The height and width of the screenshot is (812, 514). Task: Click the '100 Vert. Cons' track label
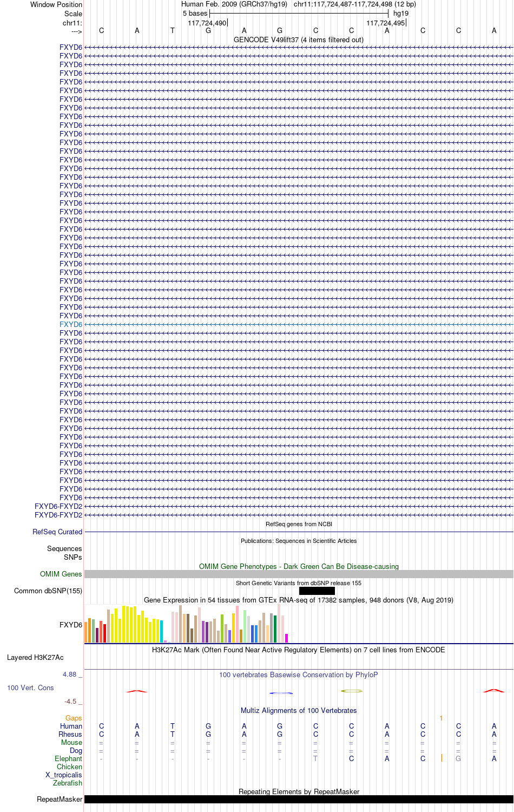coord(30,687)
